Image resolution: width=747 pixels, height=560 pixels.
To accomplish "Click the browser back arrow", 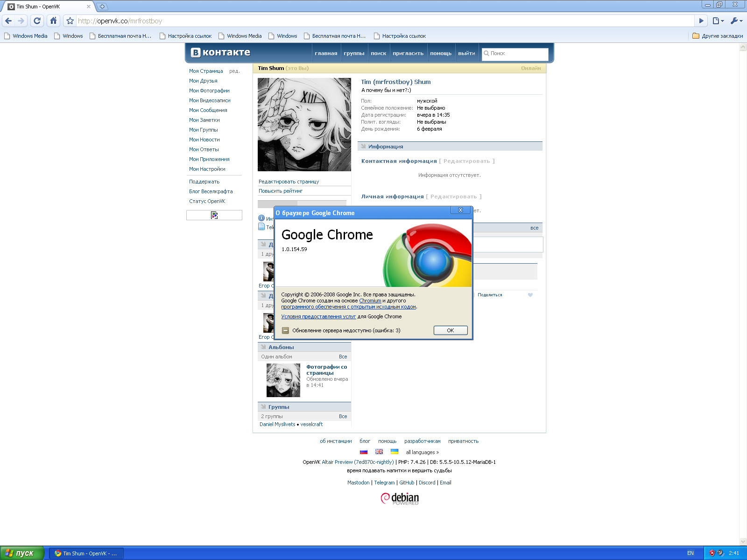I will point(8,21).
